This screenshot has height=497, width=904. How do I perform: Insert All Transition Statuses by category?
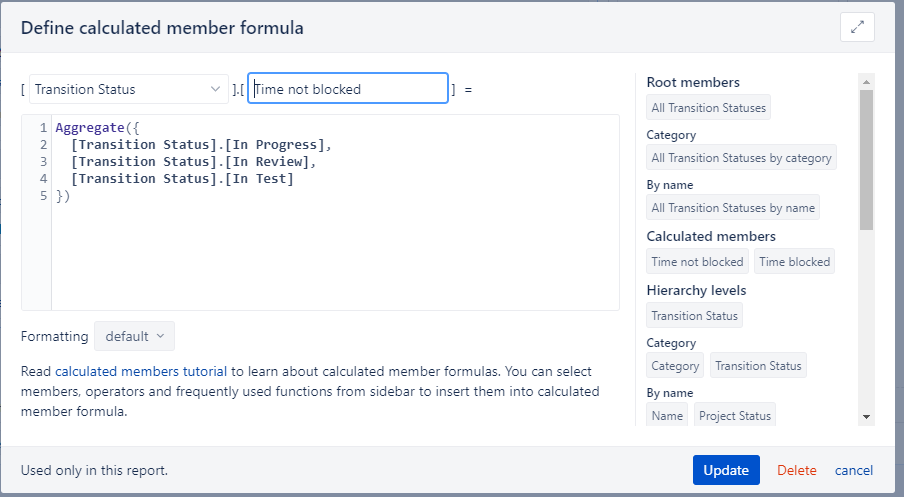pyautogui.click(x=741, y=157)
